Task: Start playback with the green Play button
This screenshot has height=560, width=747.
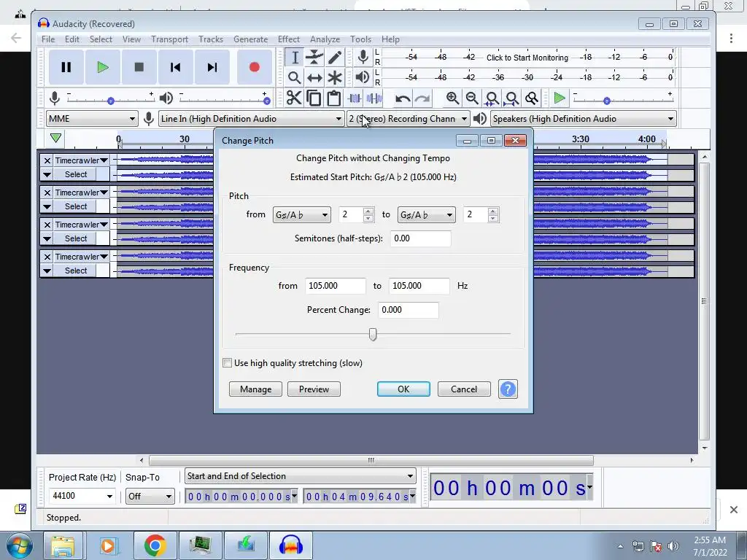Action: 102,67
